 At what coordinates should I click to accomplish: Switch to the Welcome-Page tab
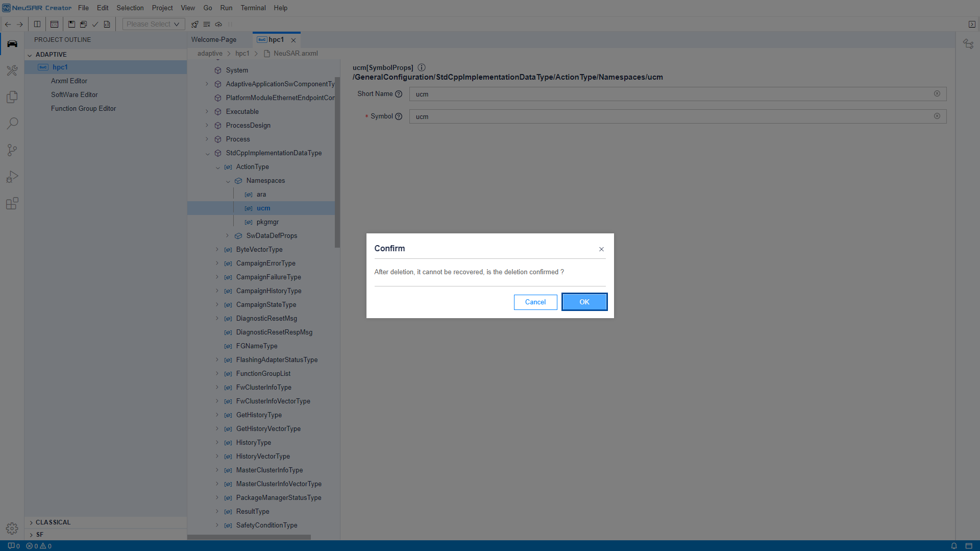coord(214,40)
